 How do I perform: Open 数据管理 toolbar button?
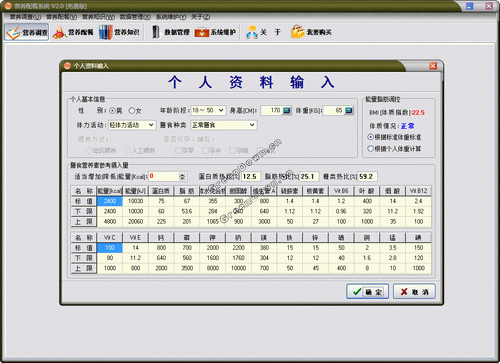(170, 32)
